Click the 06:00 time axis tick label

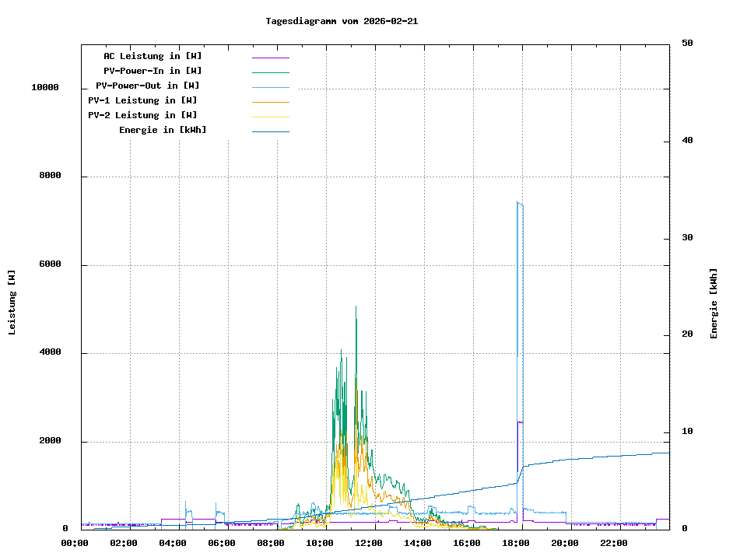coord(222,543)
